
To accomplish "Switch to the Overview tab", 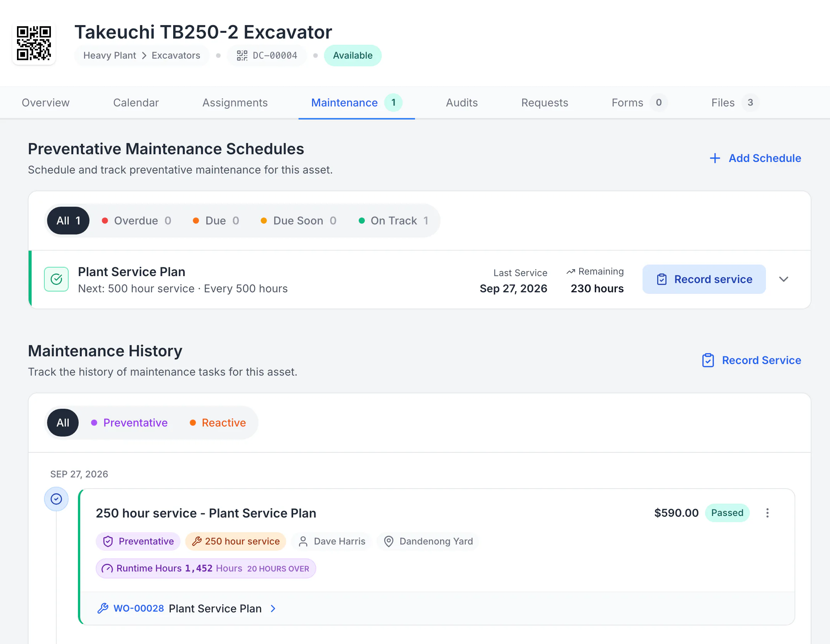I will 46,103.
